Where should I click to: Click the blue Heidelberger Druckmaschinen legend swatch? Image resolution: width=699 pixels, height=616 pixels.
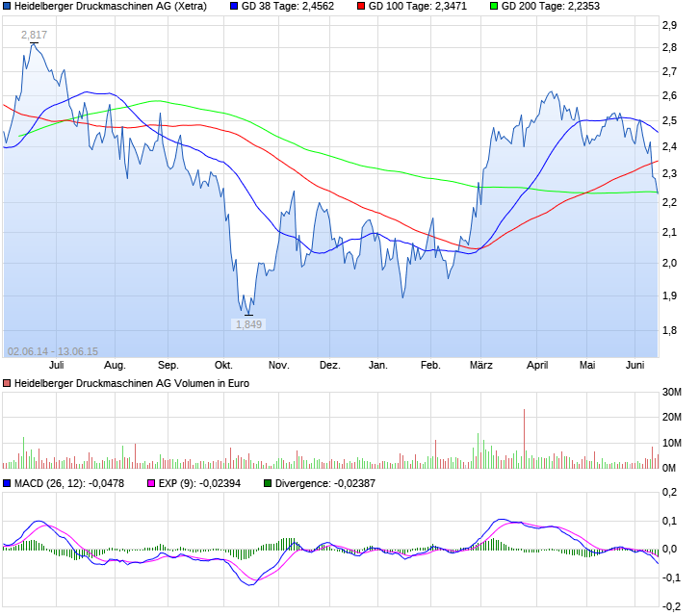click(x=7, y=6)
